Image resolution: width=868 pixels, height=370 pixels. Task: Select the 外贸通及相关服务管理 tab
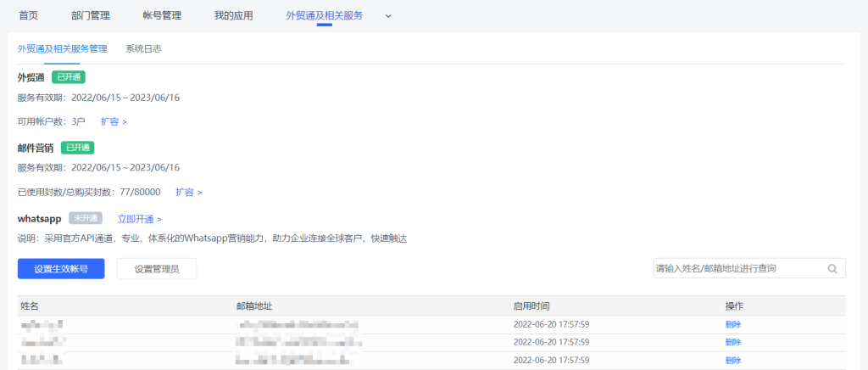[x=62, y=49]
